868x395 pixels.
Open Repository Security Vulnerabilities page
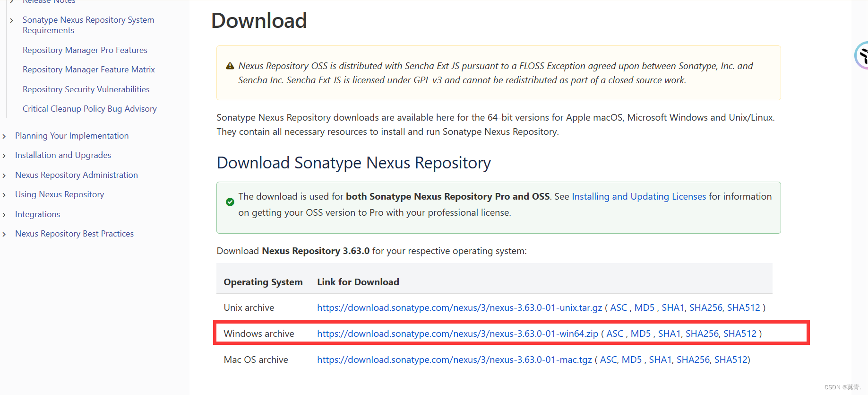click(86, 89)
